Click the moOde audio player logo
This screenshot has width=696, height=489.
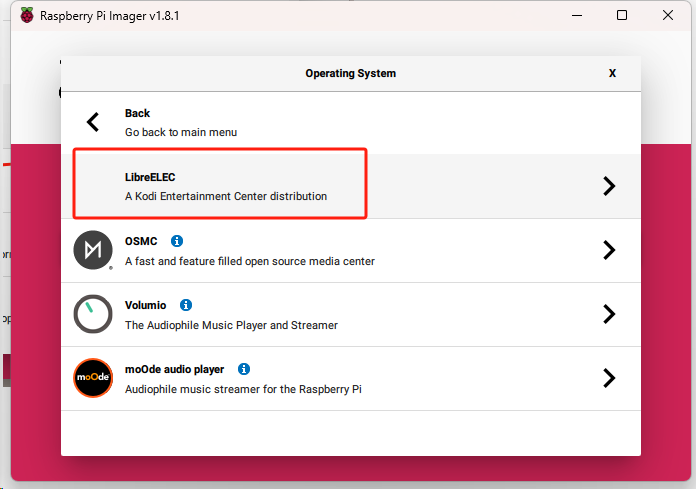click(93, 378)
